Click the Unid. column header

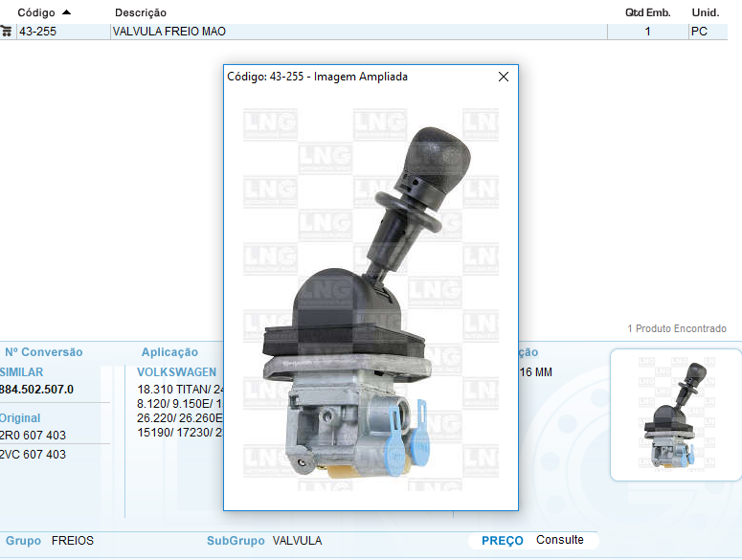705,12
